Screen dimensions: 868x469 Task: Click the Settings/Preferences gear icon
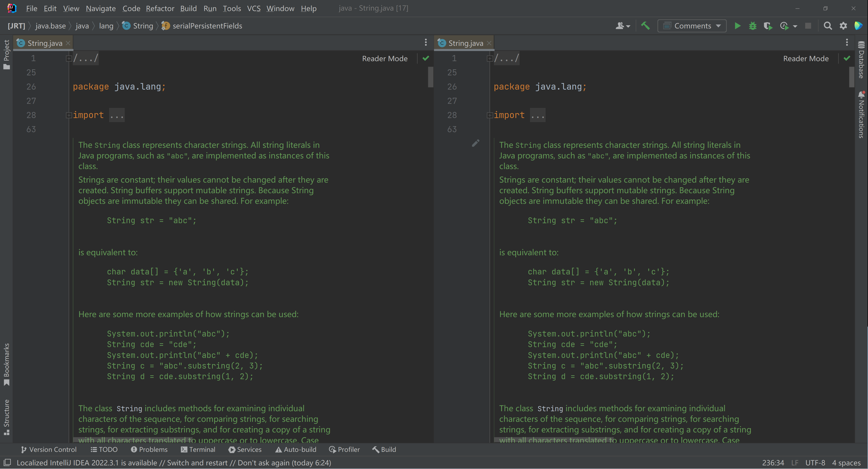pyautogui.click(x=844, y=26)
